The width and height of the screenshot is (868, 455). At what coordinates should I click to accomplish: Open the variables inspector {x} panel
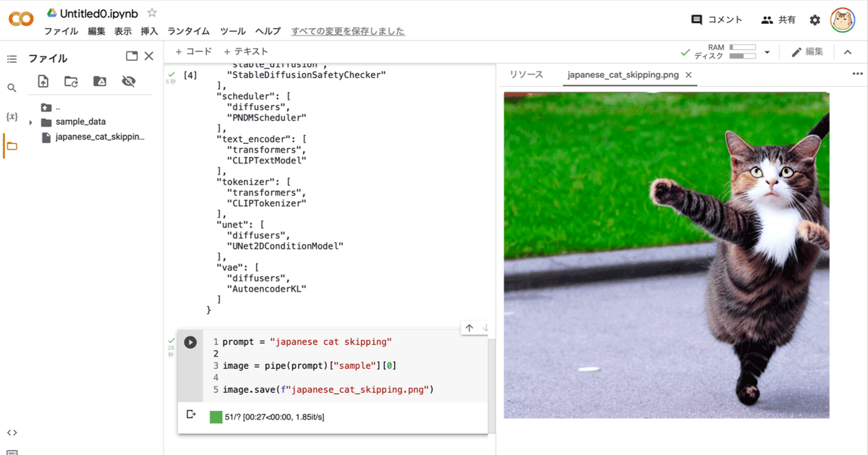click(x=12, y=116)
